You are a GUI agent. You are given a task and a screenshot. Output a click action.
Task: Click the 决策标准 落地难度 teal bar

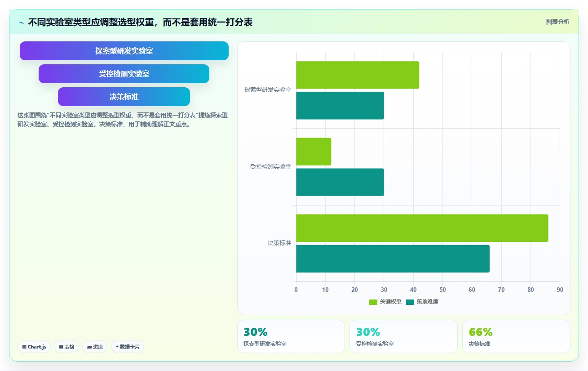(x=393, y=259)
